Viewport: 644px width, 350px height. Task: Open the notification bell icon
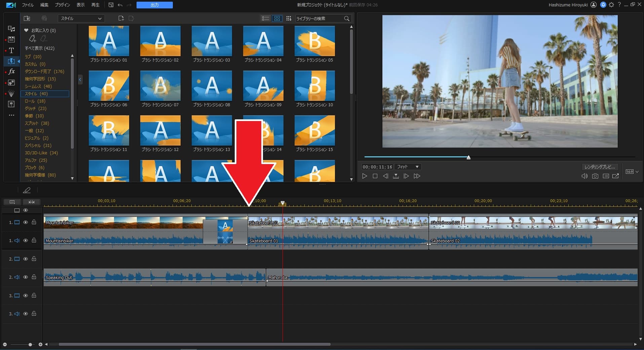coord(603,5)
